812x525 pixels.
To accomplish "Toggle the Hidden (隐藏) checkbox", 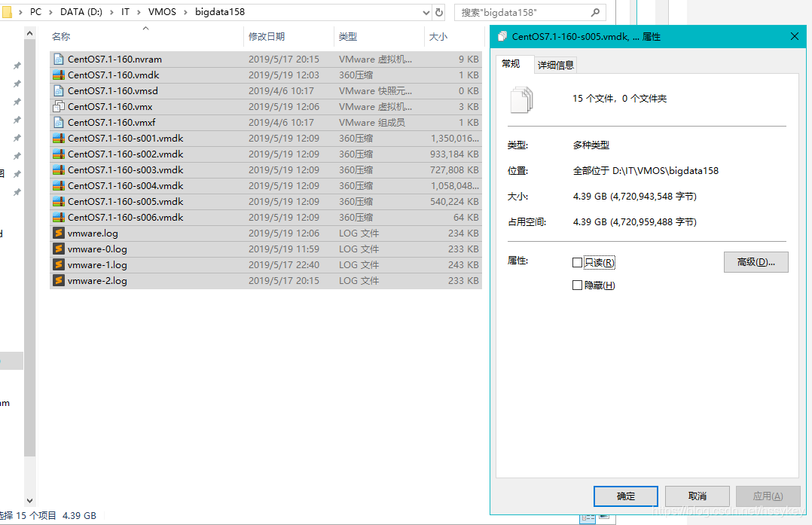I will click(x=577, y=285).
